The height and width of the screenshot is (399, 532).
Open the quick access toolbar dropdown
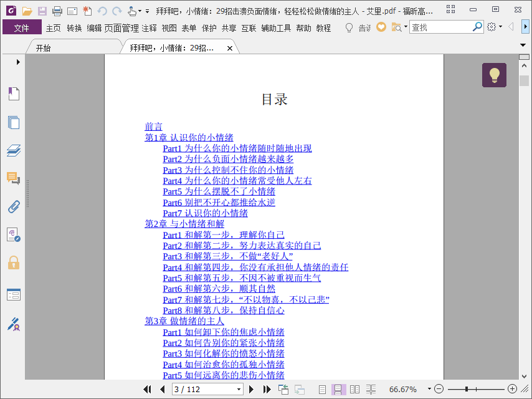[x=147, y=11]
